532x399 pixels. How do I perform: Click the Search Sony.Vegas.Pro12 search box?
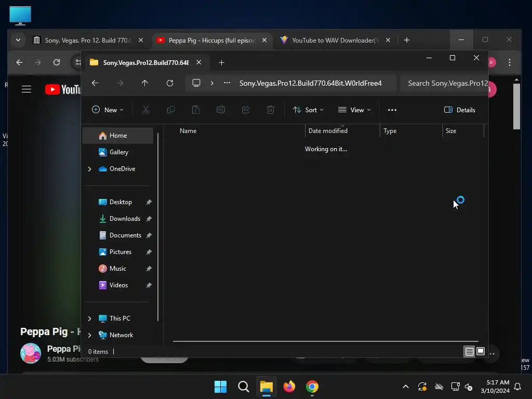(x=444, y=83)
